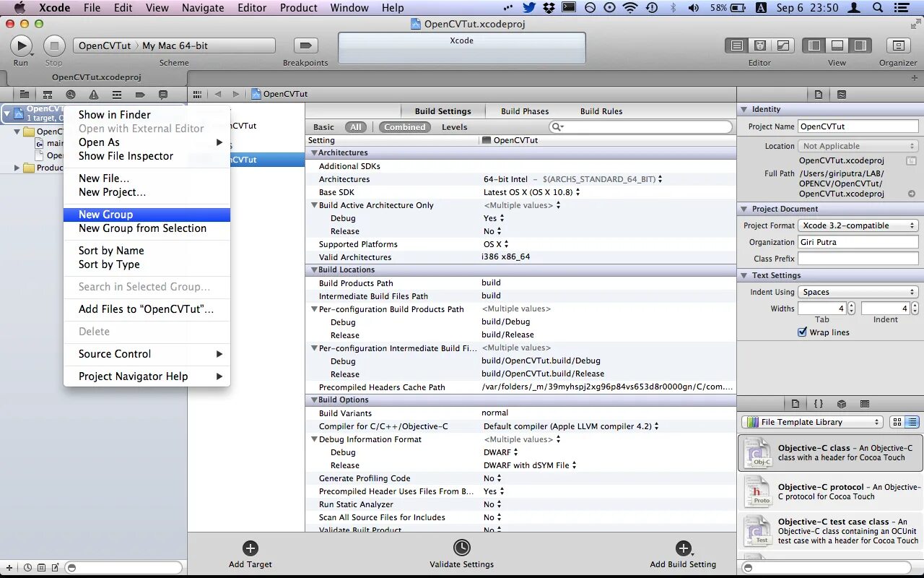Image resolution: width=924 pixels, height=578 pixels.
Task: Increment the Indent width stepper
Action: 915,305
